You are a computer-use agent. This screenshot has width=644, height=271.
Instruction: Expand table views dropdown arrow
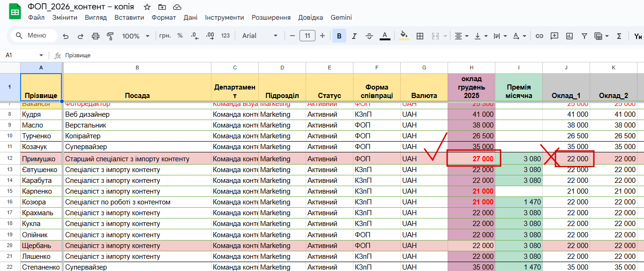click(607, 36)
